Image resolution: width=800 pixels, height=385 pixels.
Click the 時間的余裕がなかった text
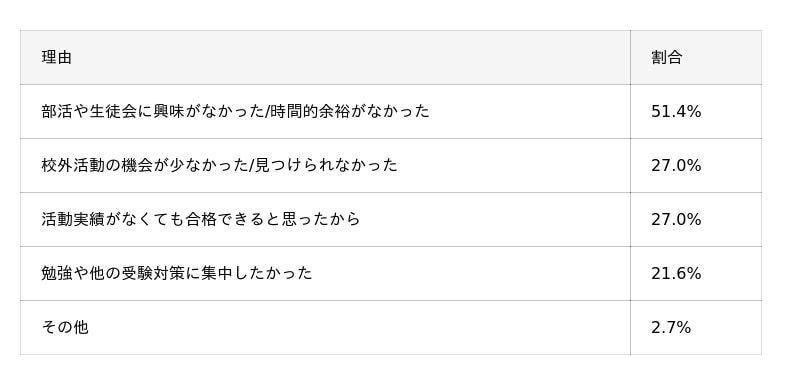(x=351, y=111)
